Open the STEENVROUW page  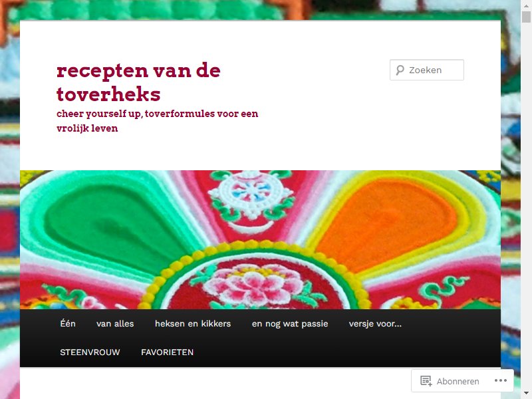point(90,352)
